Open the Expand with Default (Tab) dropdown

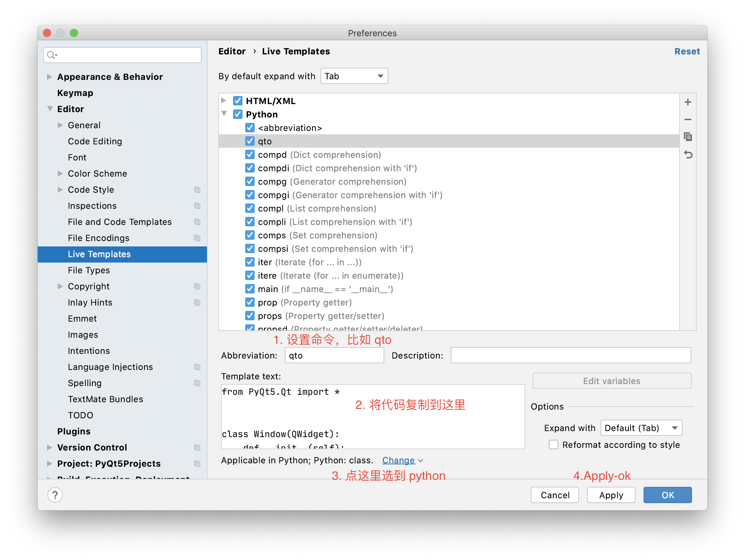tap(641, 428)
